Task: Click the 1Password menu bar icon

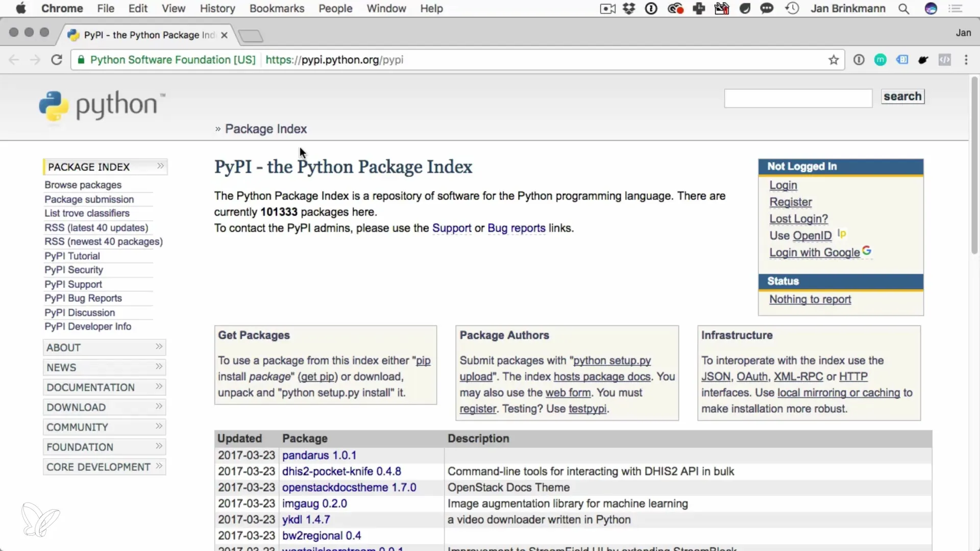Action: (651, 9)
